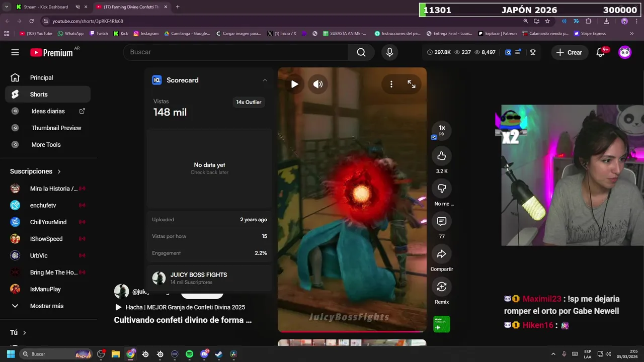Click the 14x Outlier badge

tap(249, 102)
